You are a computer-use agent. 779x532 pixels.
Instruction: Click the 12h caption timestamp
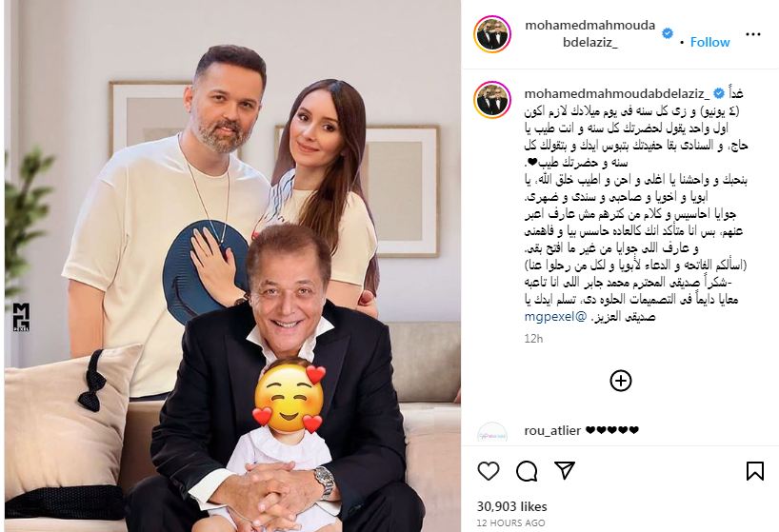coord(533,339)
